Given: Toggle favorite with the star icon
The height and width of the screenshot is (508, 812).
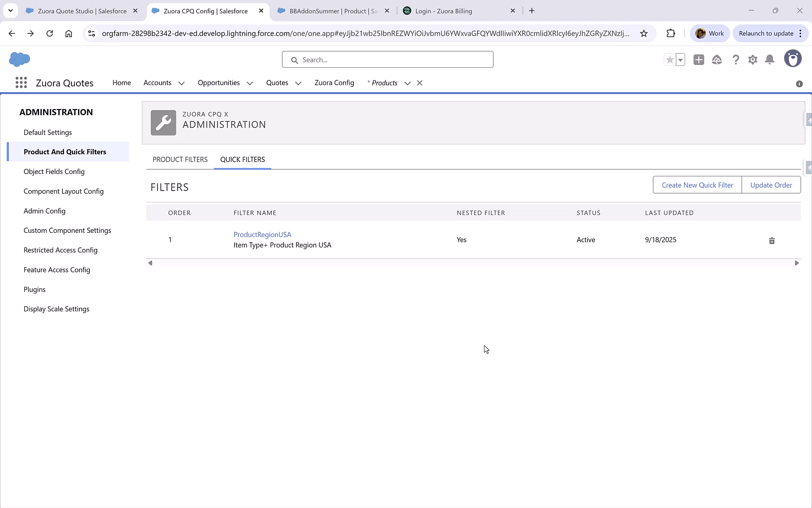Looking at the screenshot, I should (670, 60).
